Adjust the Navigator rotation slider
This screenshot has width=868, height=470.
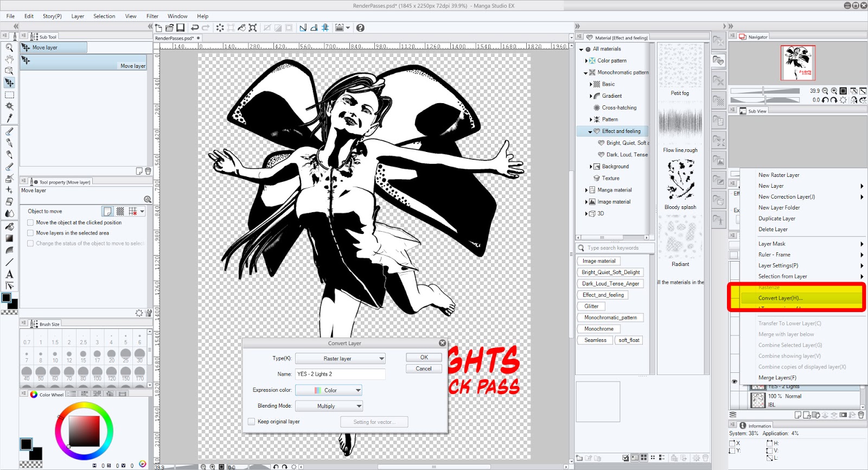(765, 100)
